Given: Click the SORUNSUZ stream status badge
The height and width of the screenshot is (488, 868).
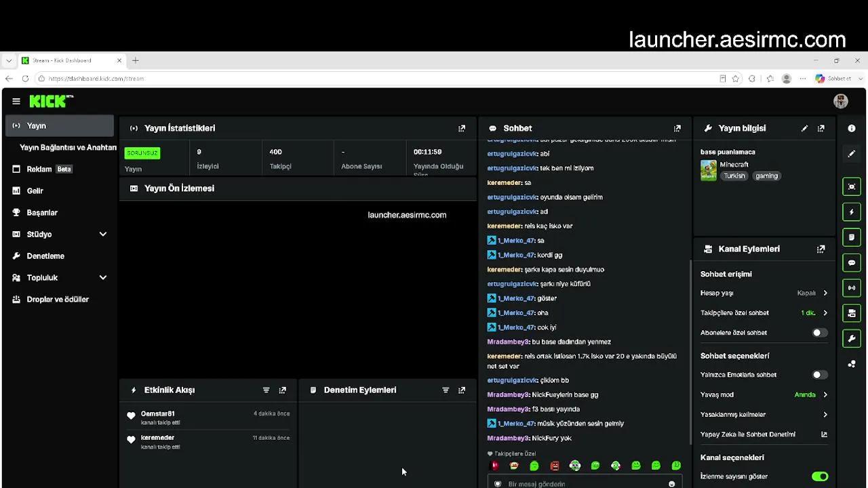Looking at the screenshot, I should pyautogui.click(x=142, y=153).
